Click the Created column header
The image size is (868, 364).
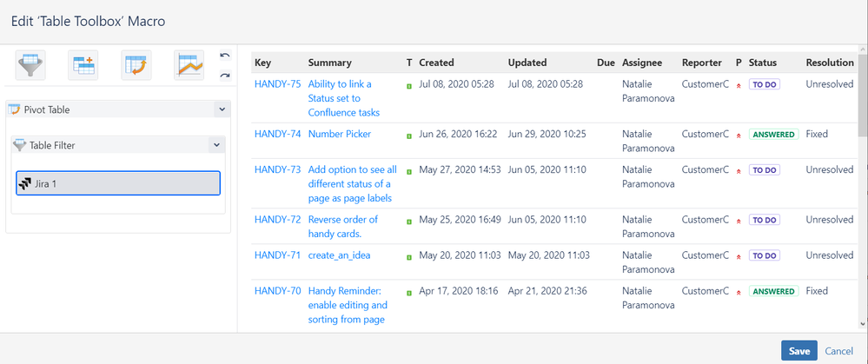[x=436, y=63]
